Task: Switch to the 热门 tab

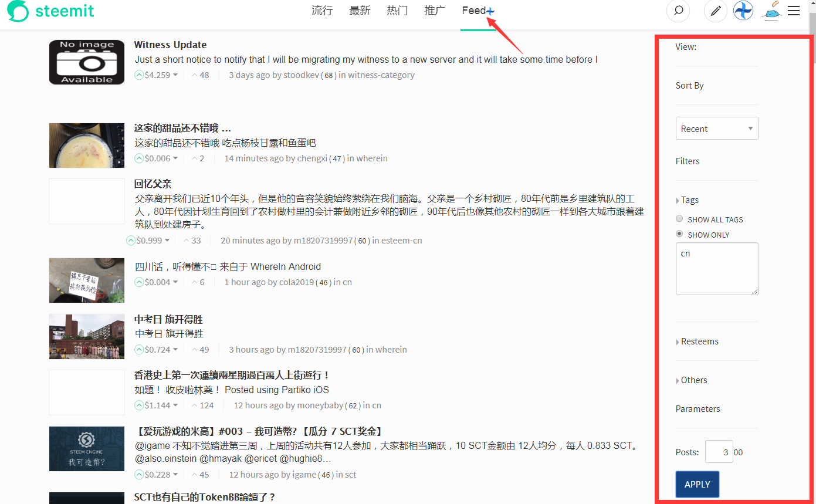Action: tap(397, 11)
